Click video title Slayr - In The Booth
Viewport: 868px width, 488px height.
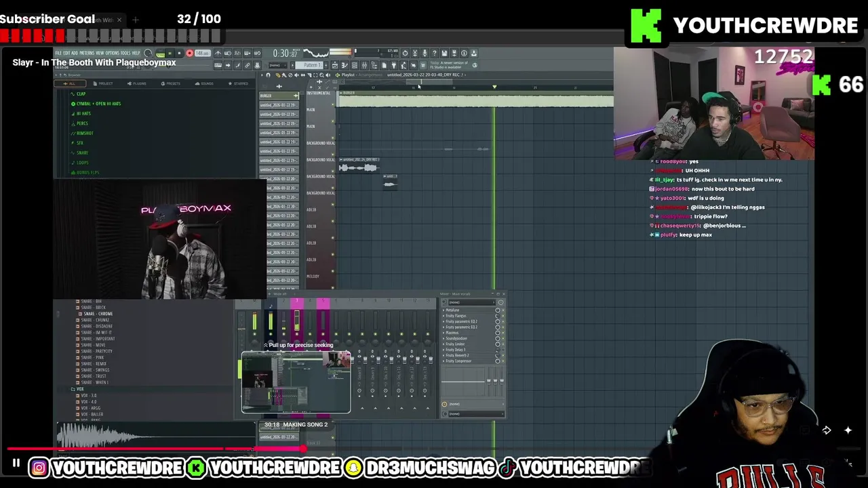click(x=94, y=62)
